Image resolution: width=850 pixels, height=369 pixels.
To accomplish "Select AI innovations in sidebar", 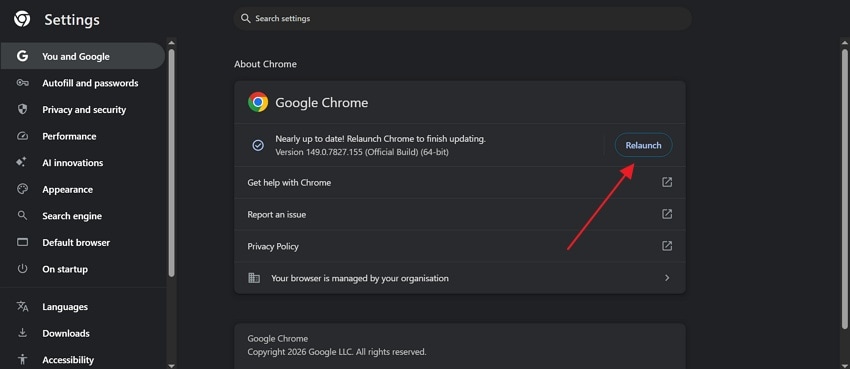I will coord(82,163).
